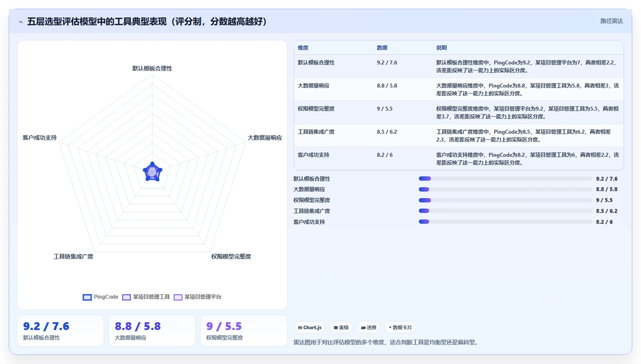Click the 路径雷达 label in header
Image resolution: width=641 pixels, height=364 pixels.
pos(611,21)
